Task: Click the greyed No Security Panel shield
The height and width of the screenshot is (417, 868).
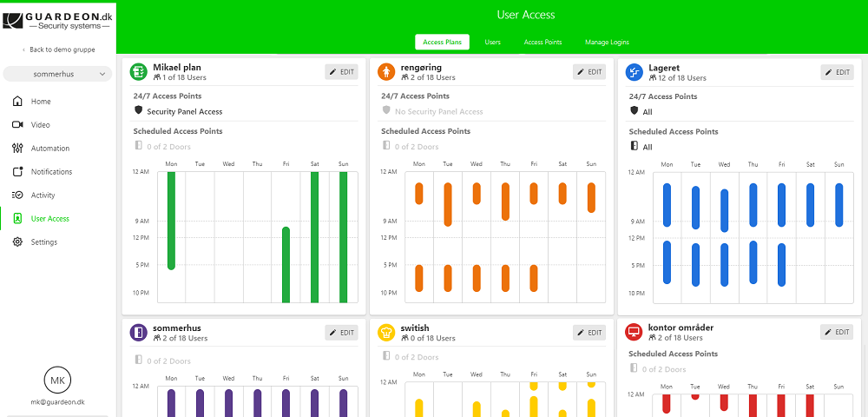Action: (x=386, y=110)
